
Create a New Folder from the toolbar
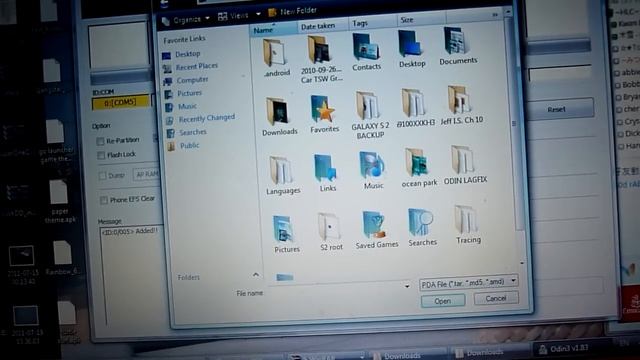(292, 11)
